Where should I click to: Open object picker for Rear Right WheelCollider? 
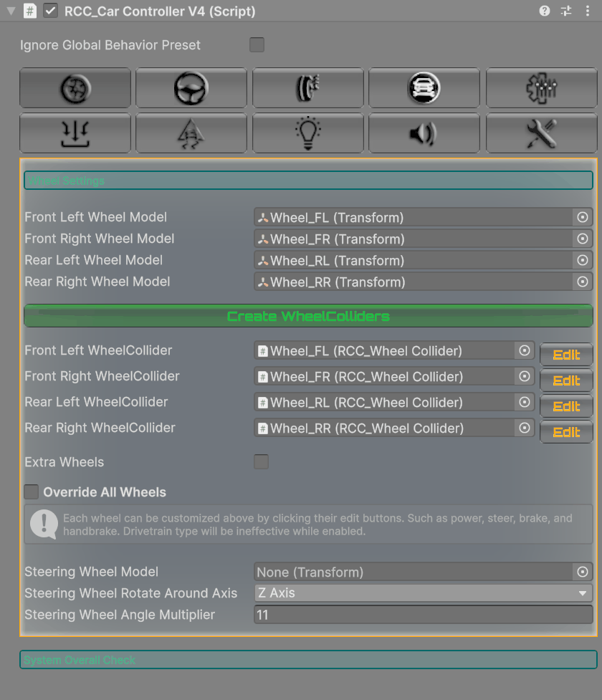(x=525, y=428)
